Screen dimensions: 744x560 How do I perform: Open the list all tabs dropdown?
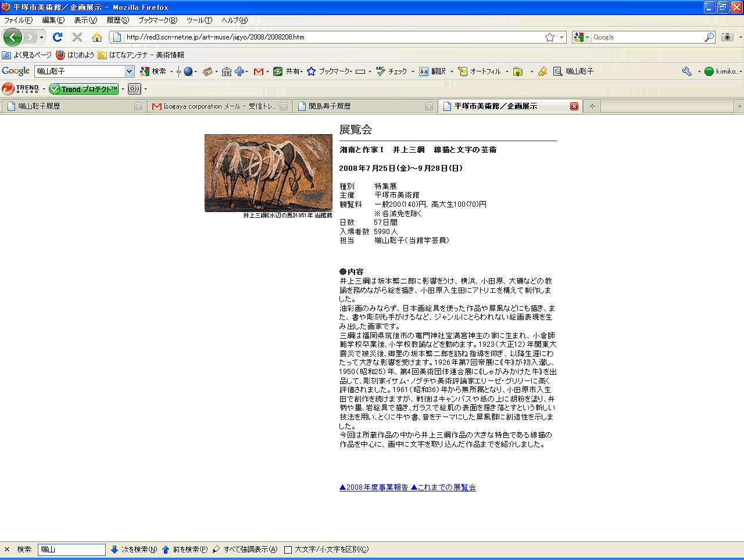[x=739, y=106]
